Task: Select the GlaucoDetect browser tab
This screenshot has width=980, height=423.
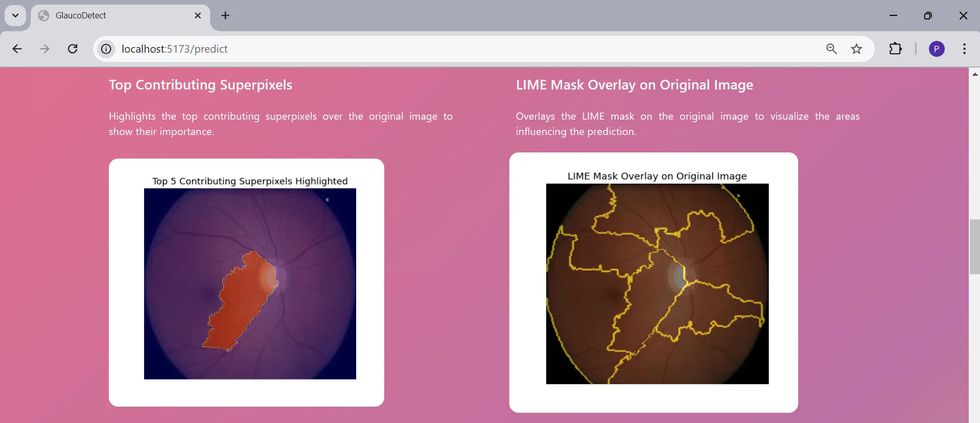Action: (x=121, y=16)
